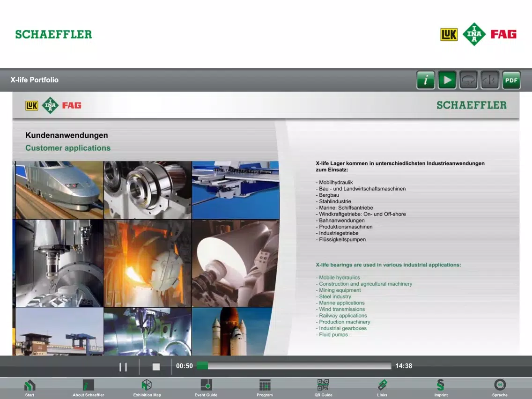
Task: Select the paper roll machine photo
Action: click(x=236, y=263)
